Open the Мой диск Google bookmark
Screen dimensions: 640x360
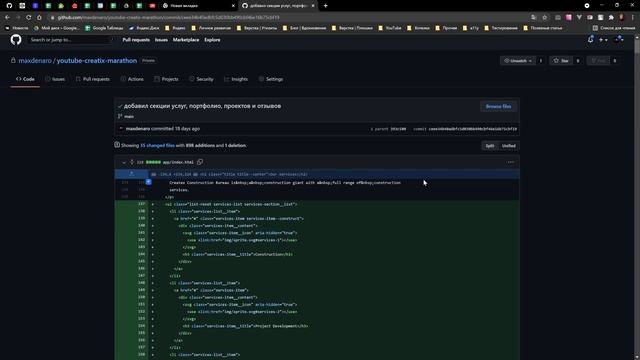pos(57,28)
